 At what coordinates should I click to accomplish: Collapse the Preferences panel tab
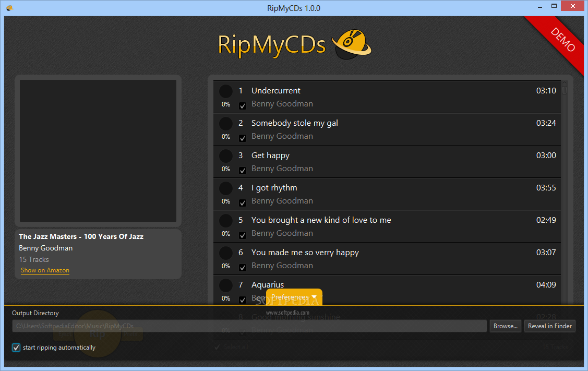point(294,297)
